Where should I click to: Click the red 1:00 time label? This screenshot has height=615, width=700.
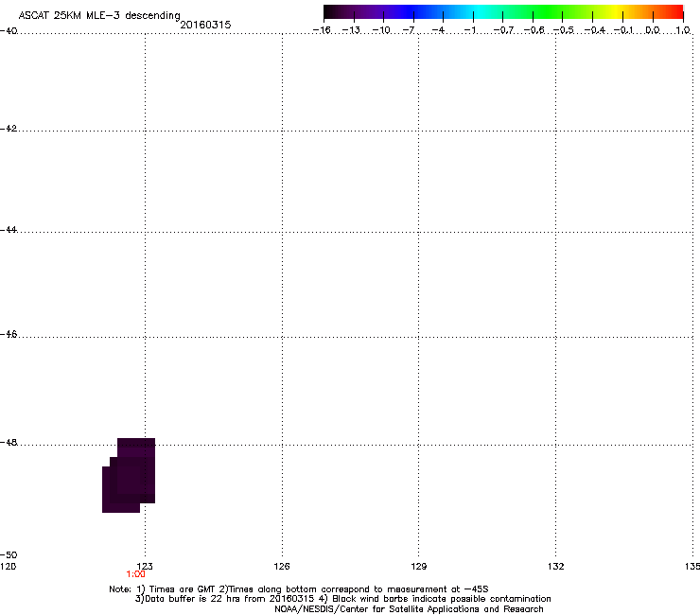tap(135, 574)
